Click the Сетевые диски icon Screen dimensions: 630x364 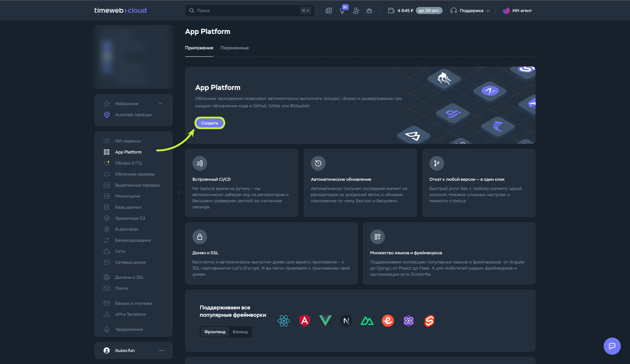point(107,262)
